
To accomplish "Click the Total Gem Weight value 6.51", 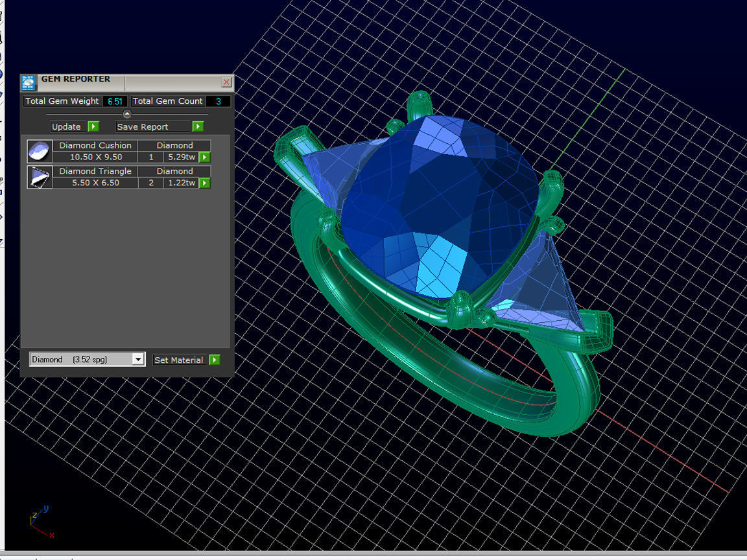I will point(115,101).
